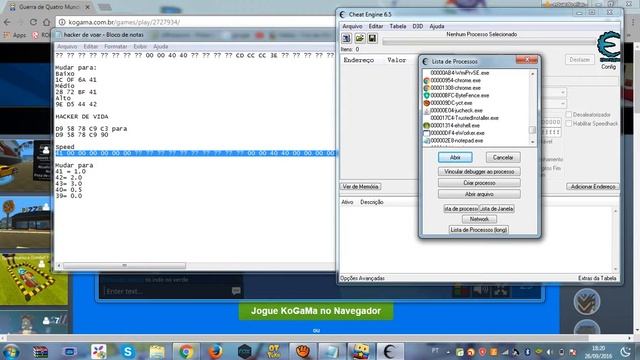
Task: Click the browser reload icon
Action: [x=33, y=22]
